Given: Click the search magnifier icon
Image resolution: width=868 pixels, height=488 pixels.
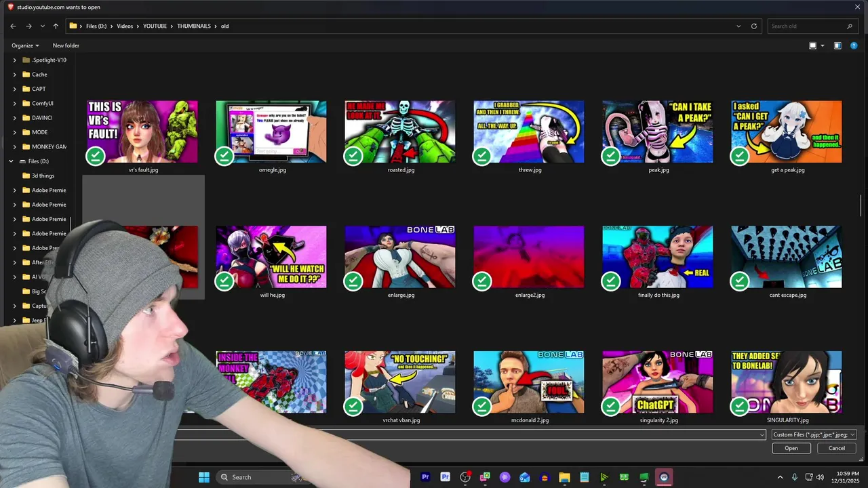Looking at the screenshot, I should coord(850,26).
